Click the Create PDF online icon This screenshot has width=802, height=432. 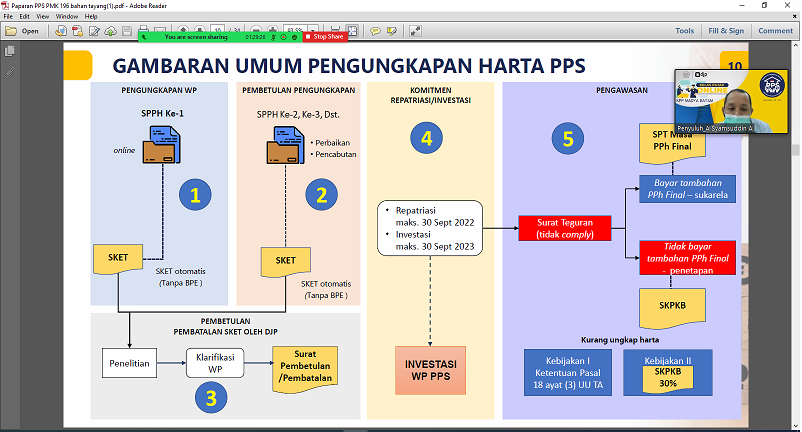(x=60, y=31)
